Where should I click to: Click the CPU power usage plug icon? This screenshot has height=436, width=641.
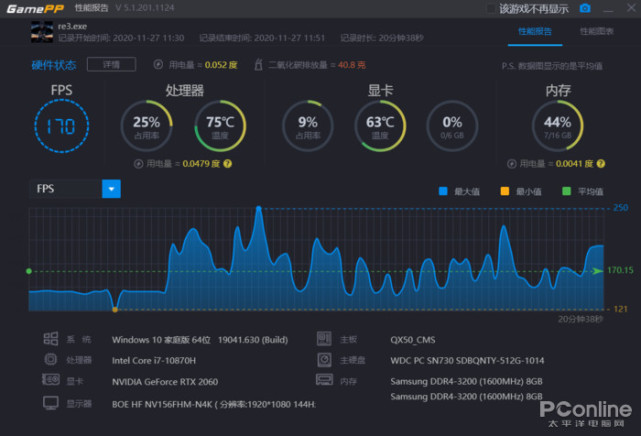[x=139, y=164]
